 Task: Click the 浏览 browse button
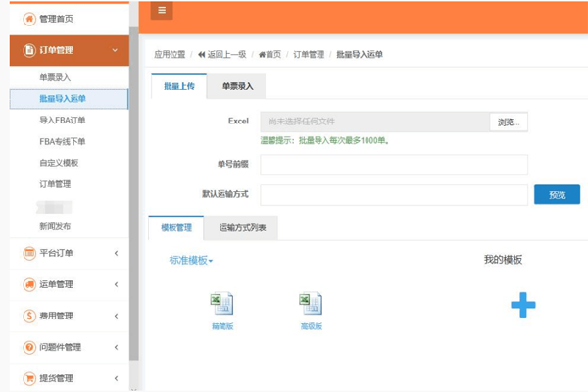(x=509, y=122)
